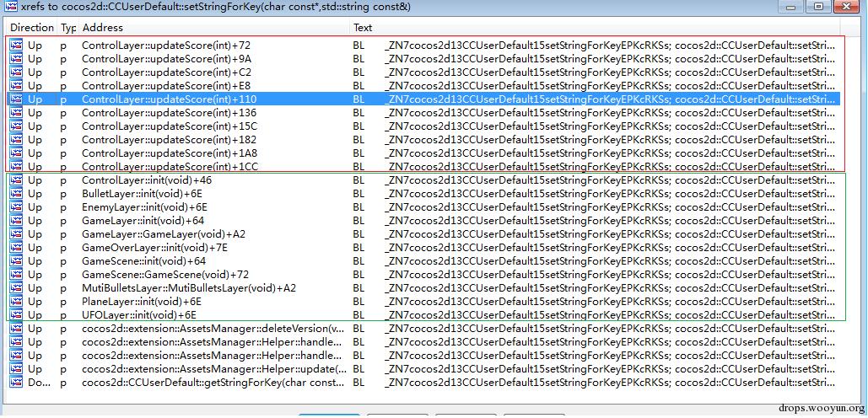Select address UFOLayer::init(void)+6E
868x418 pixels.
[139, 314]
